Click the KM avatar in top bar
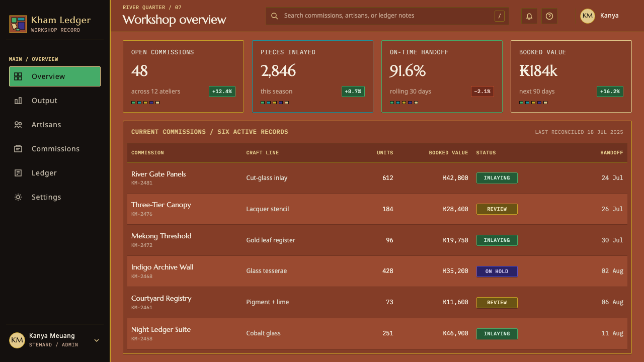Viewport: 644px width, 362px height. point(588,16)
